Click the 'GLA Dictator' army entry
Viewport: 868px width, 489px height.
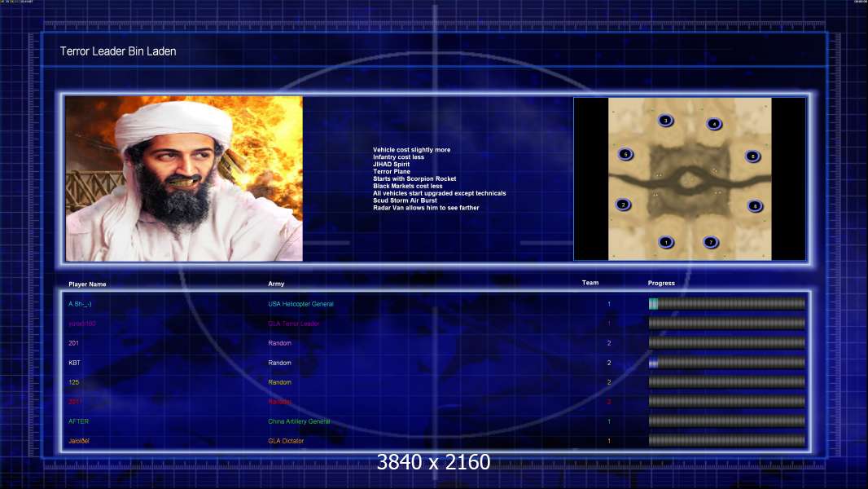point(286,441)
